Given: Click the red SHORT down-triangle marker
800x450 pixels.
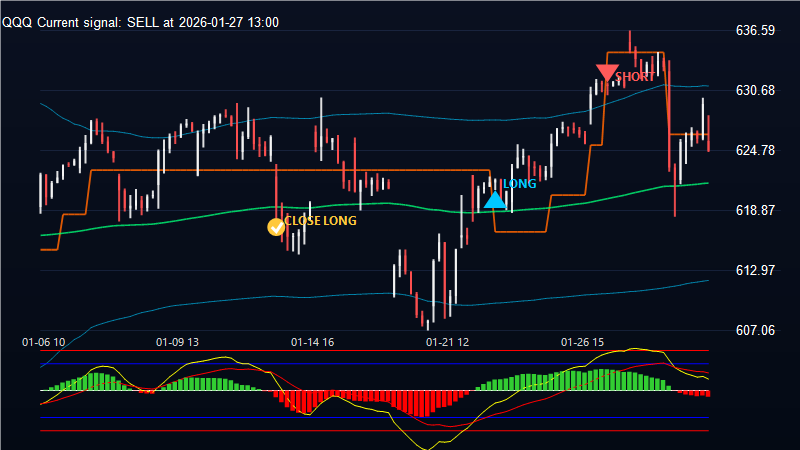Looking at the screenshot, I should [x=606, y=74].
